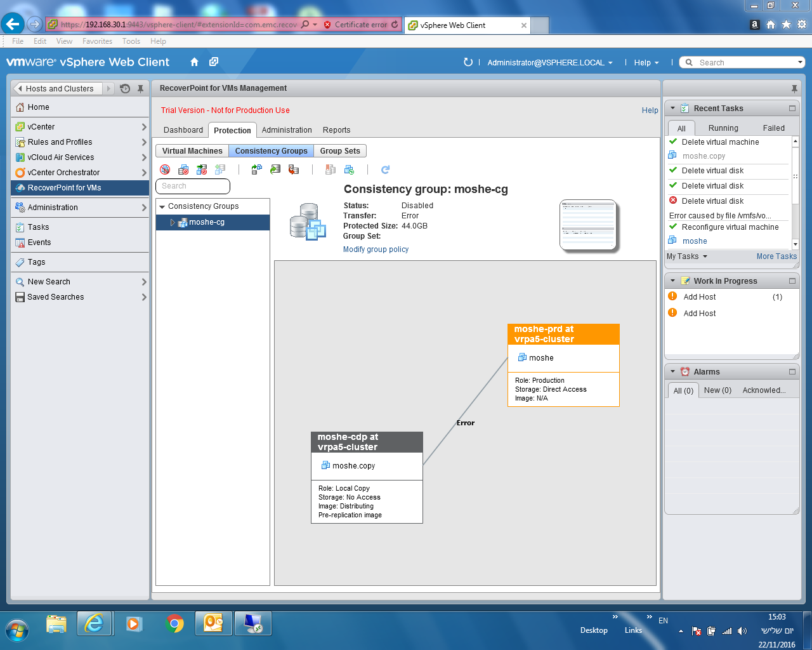The image size is (812, 650).
Task: Maximize the Recent Tasks panel
Action: pyautogui.click(x=792, y=109)
